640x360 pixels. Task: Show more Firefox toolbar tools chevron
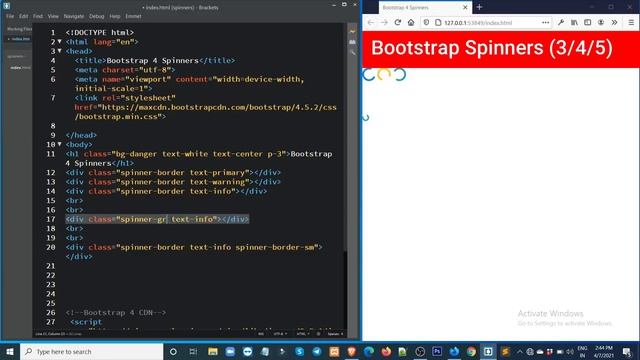[x=614, y=23]
